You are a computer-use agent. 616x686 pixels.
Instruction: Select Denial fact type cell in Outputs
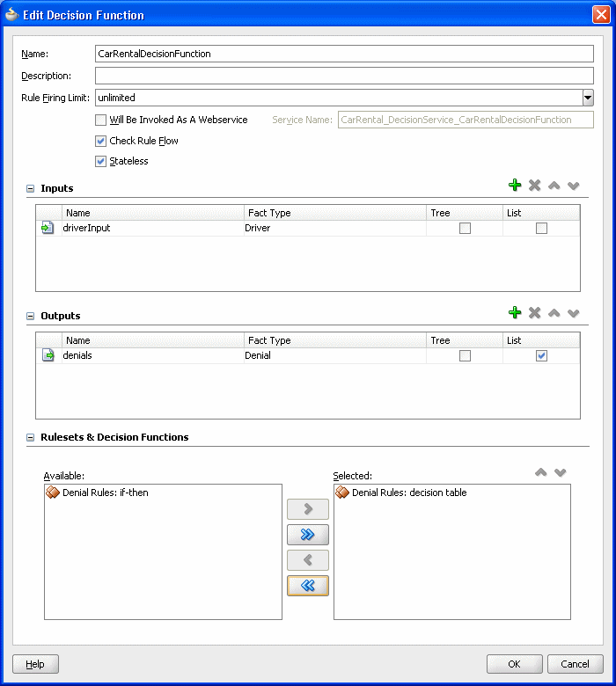[x=335, y=355]
